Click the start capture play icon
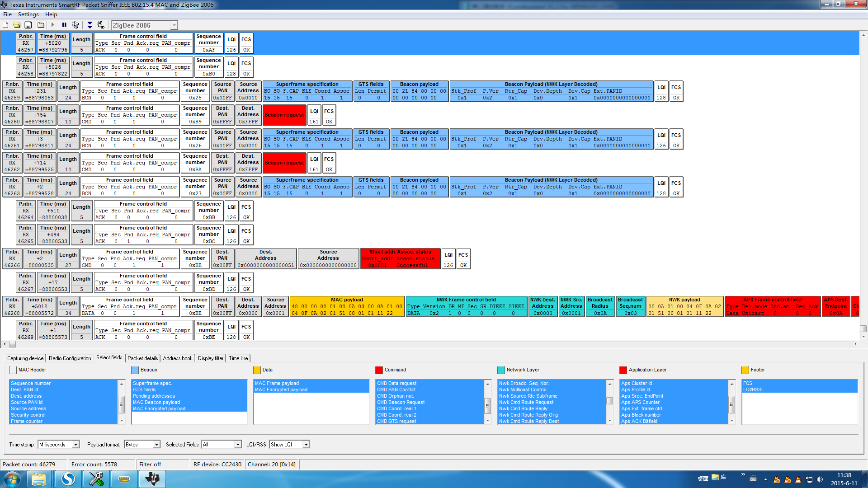Image resolution: width=868 pixels, height=488 pixels. [x=53, y=25]
